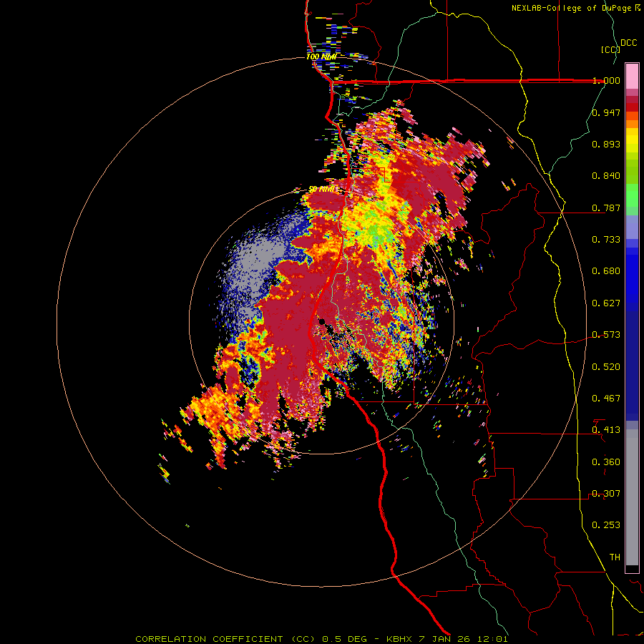644x644 pixels.
Task: Click the NEXLAB-College of DuPage label
Action: [x=572, y=8]
